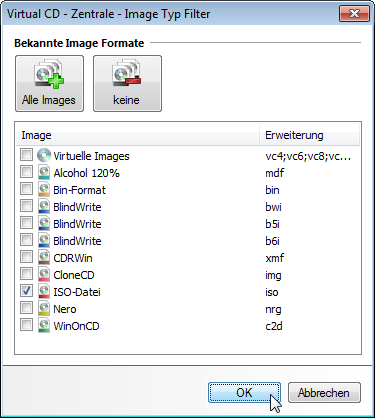Click the Alle Images button
The image size is (375, 418).
pos(49,83)
